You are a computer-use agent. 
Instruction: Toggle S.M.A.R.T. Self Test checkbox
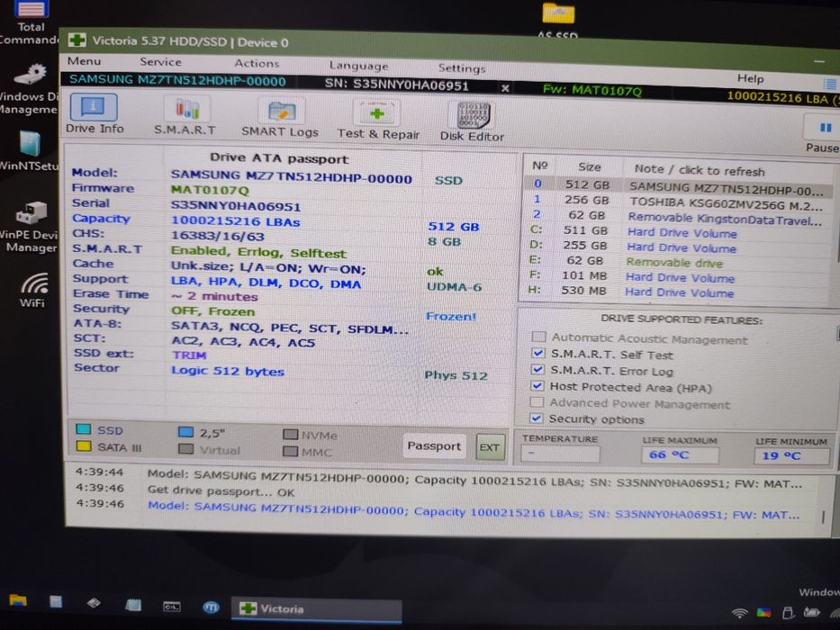click(537, 353)
